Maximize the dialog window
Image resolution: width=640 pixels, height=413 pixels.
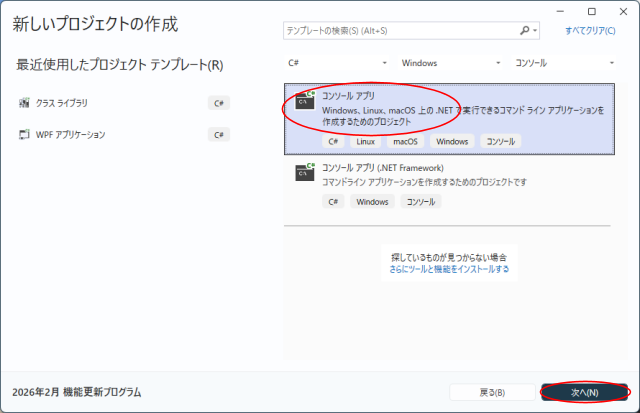click(591, 11)
